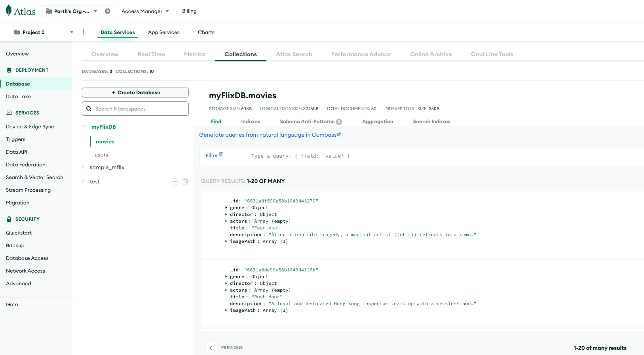Select the users collection

(101, 155)
